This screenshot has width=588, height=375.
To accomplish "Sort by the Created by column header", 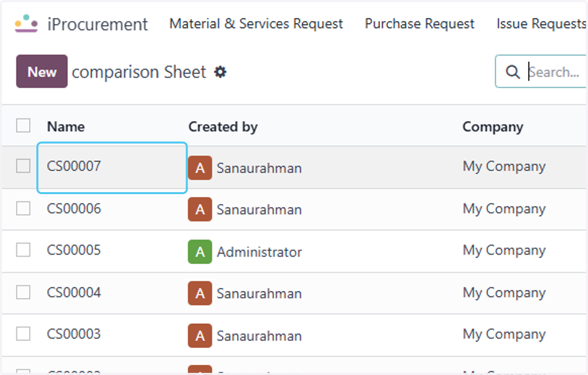I will [223, 126].
